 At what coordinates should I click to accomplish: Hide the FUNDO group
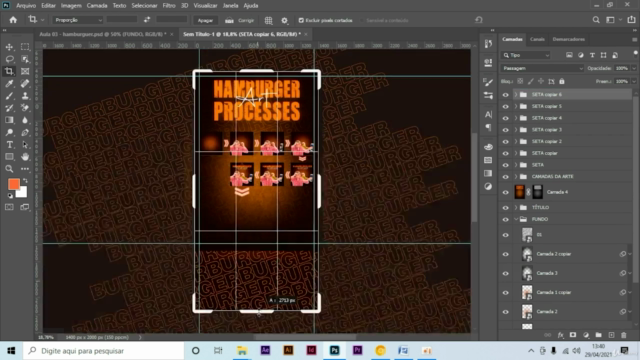(506, 220)
